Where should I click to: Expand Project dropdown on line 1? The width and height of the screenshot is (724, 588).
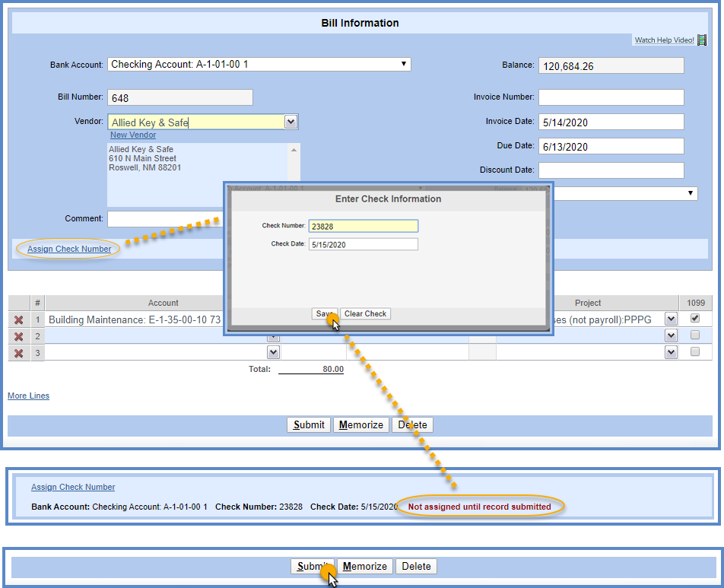click(671, 319)
